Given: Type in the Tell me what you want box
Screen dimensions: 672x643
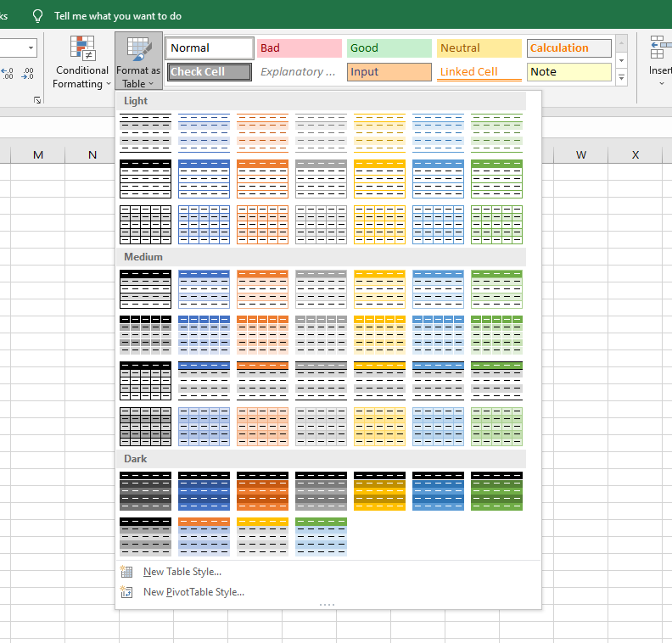Looking at the screenshot, I should [117, 16].
